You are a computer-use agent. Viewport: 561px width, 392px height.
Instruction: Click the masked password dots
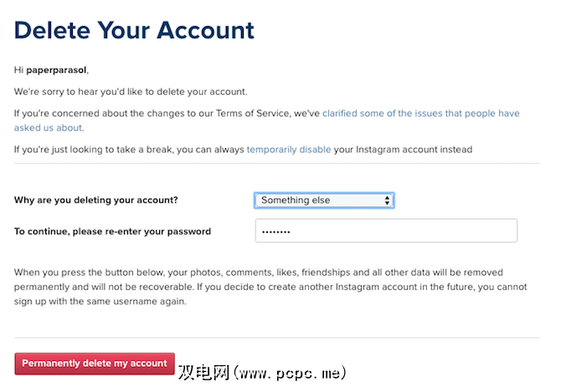click(x=275, y=231)
